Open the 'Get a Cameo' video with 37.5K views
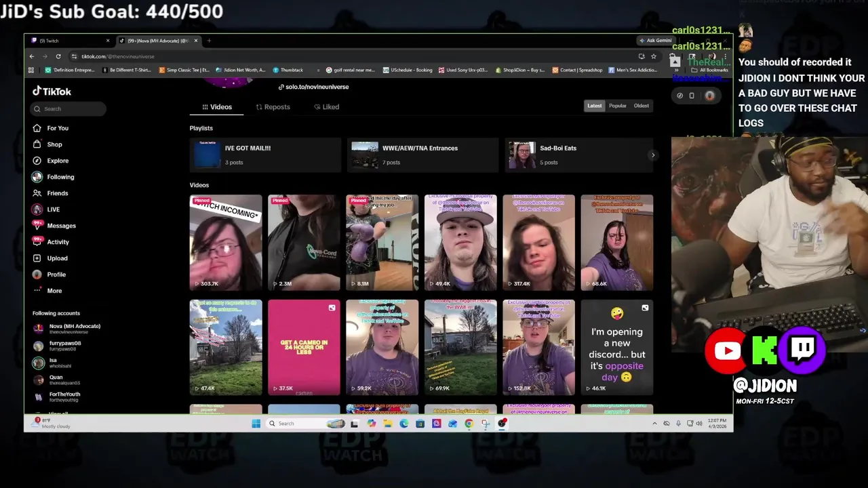This screenshot has width=868, height=488. (x=304, y=347)
